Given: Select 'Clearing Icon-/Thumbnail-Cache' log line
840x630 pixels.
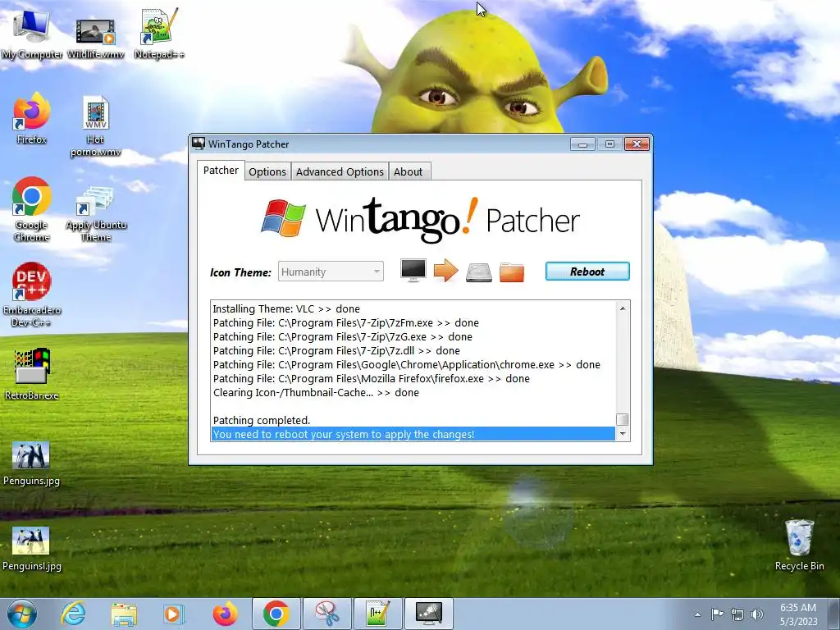Looking at the screenshot, I should (x=316, y=393).
